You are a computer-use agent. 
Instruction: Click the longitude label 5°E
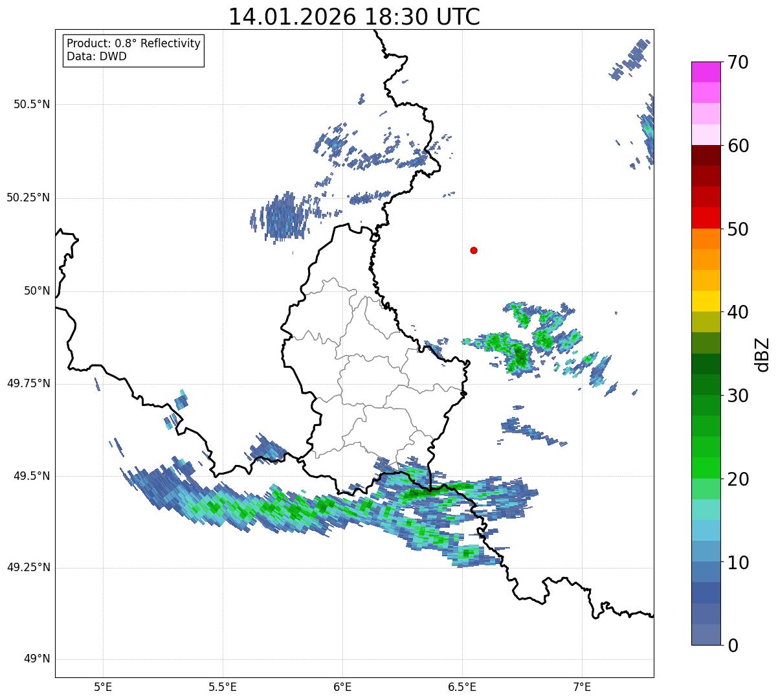(x=103, y=686)
